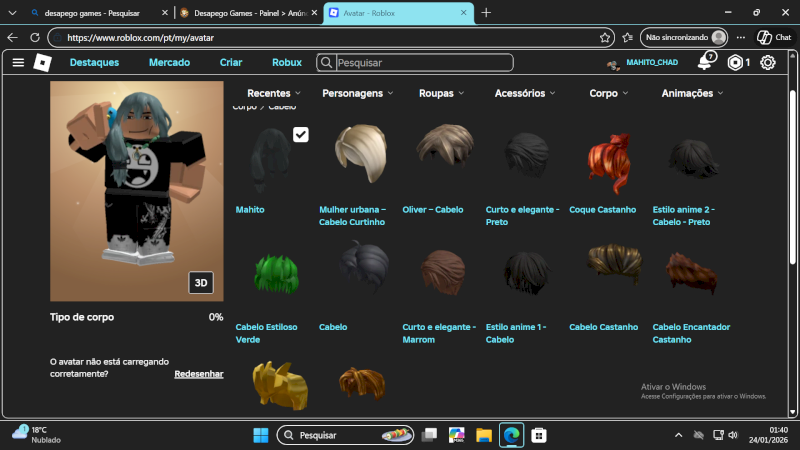Toggle the 3D avatar view
The height and width of the screenshot is (450, 800).
[201, 283]
